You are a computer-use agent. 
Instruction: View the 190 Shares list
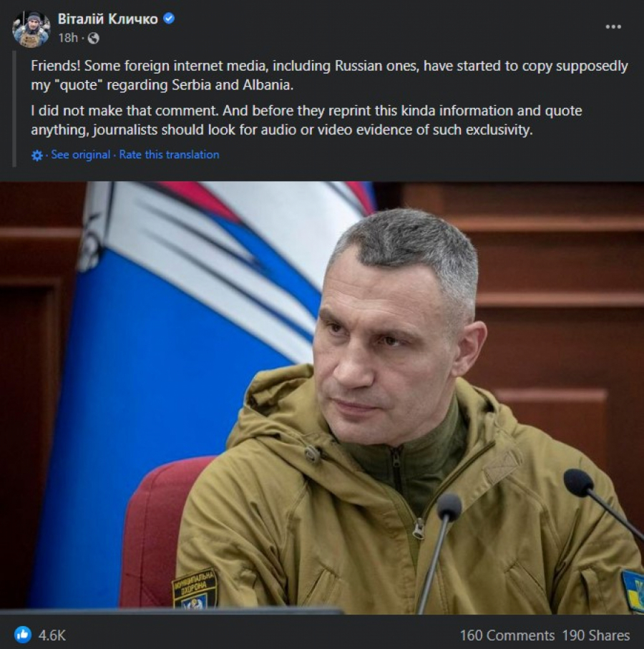pos(595,635)
